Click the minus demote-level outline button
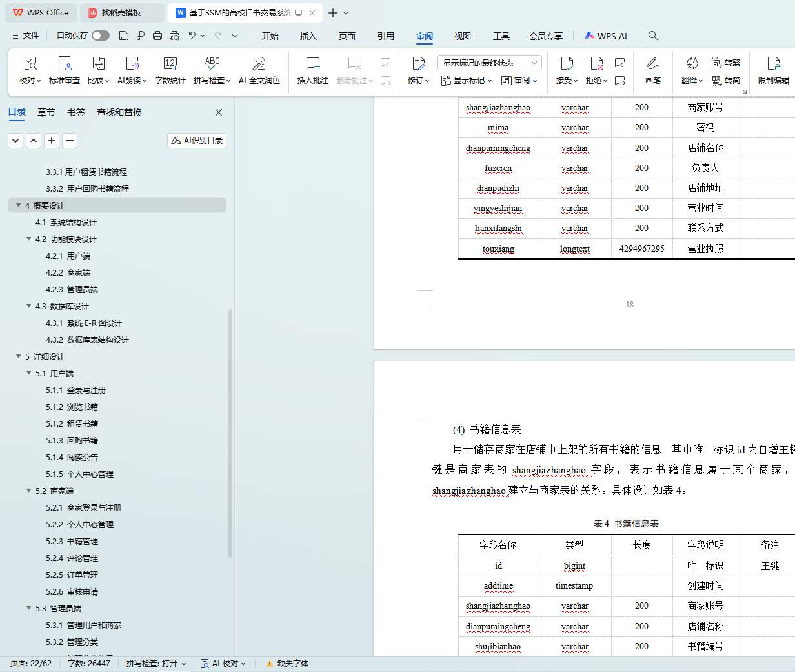Image resolution: width=795 pixels, height=672 pixels. point(70,140)
